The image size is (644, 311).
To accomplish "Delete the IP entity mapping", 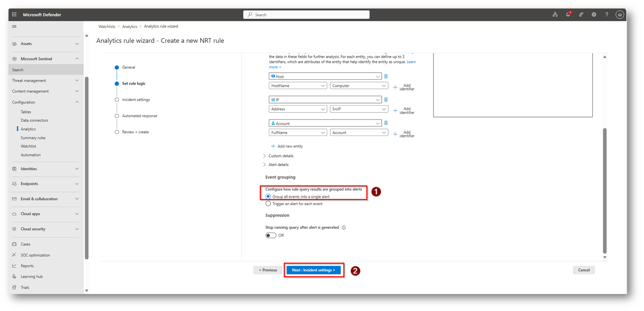I will pyautogui.click(x=386, y=99).
